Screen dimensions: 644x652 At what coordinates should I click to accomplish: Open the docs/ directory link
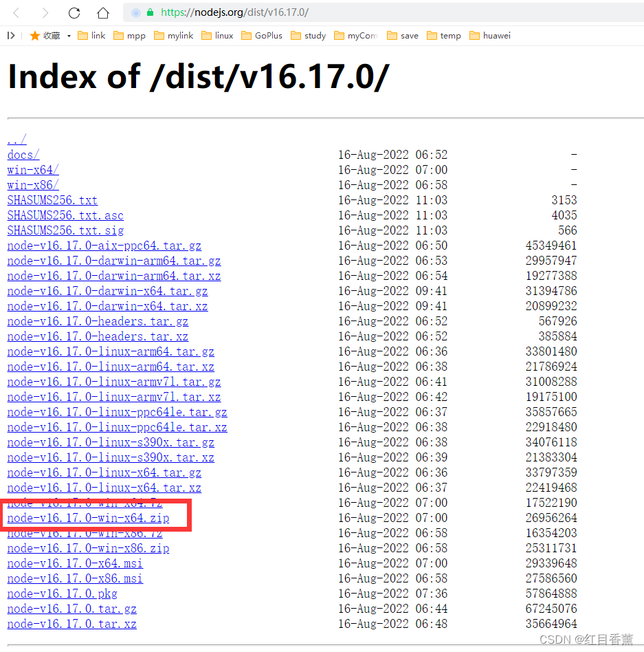[23, 155]
